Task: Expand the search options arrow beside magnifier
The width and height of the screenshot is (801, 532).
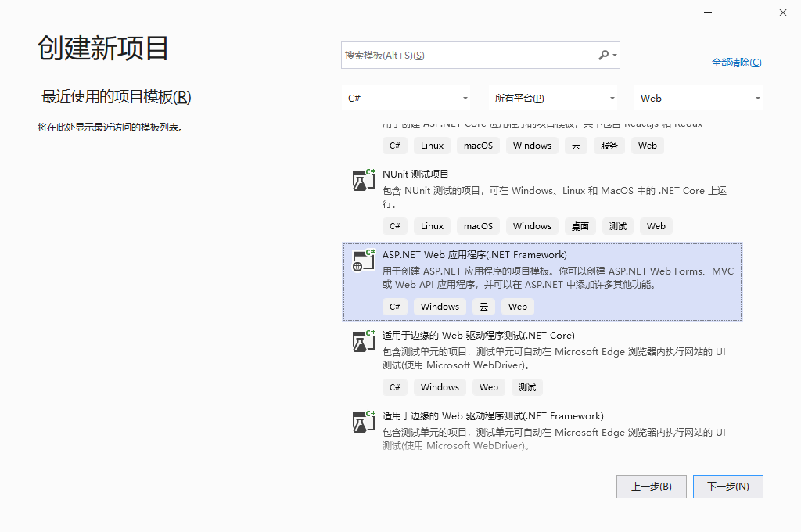Action: point(615,56)
